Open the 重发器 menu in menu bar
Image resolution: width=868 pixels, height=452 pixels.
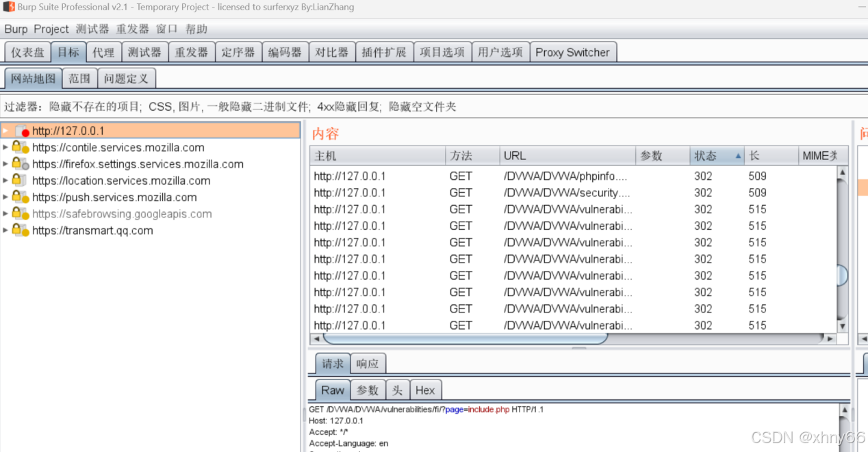coord(133,29)
